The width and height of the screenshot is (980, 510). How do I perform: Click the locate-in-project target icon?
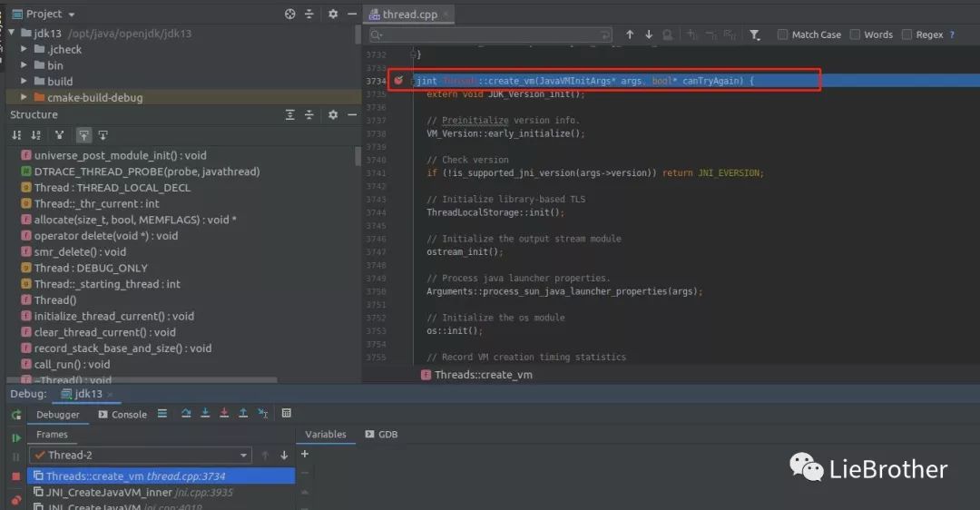point(290,14)
